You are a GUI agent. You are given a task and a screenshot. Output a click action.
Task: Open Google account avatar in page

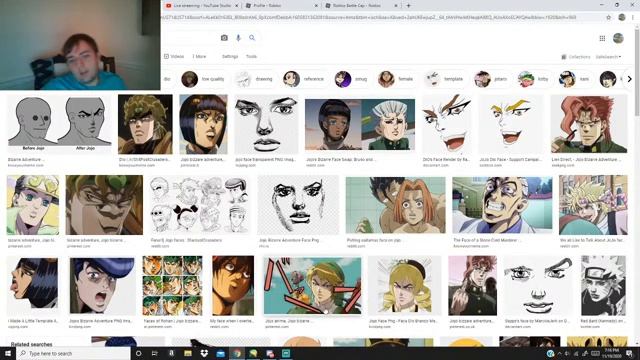click(x=618, y=38)
